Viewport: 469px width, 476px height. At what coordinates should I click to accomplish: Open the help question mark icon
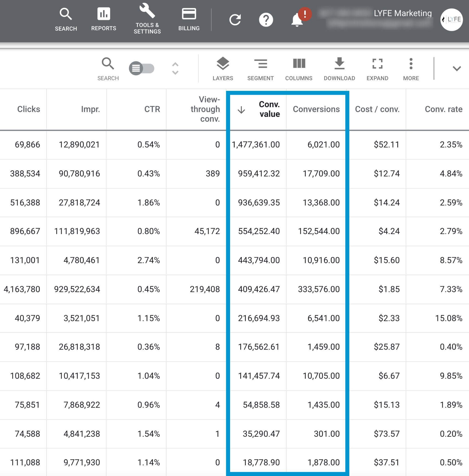[x=266, y=20]
